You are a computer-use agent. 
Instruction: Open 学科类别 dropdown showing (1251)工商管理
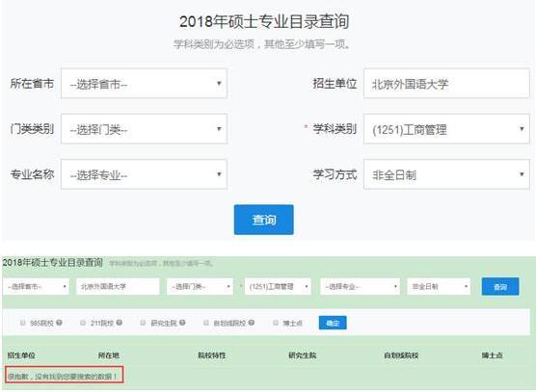point(446,129)
